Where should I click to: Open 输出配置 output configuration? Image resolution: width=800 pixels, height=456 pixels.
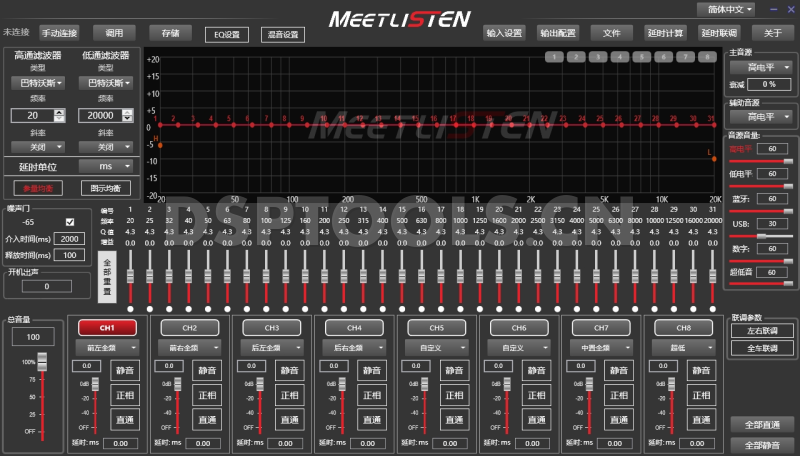(558, 33)
